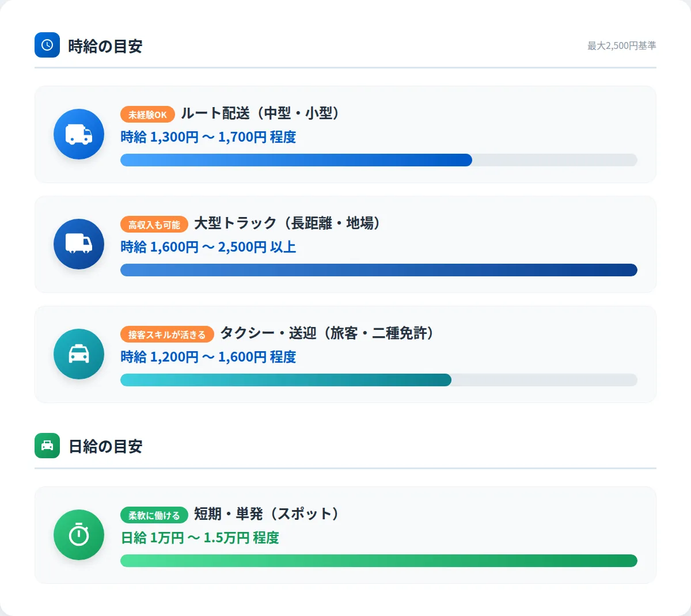This screenshot has height=616, width=691.
Task: Click the delivery truck icon for ルート配送
Action: [79, 134]
